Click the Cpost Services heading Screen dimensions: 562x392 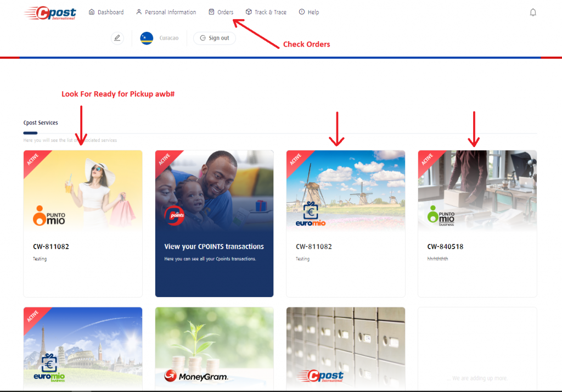pyautogui.click(x=41, y=122)
